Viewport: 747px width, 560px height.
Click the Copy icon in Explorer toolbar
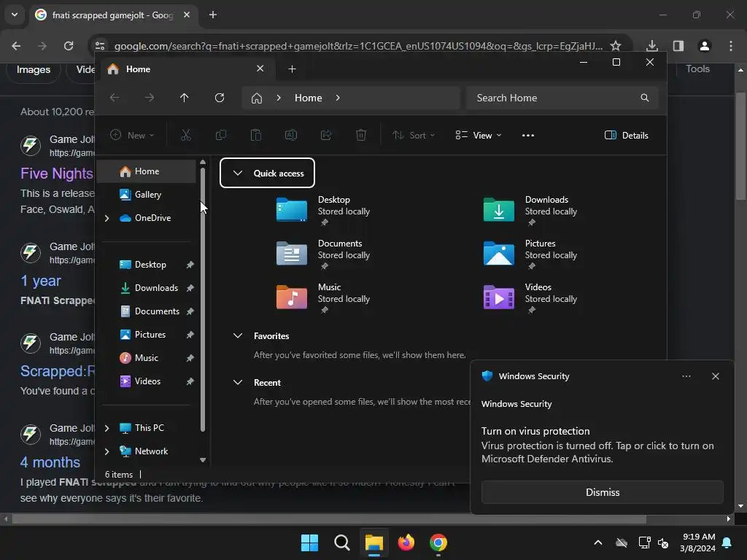[220, 135]
